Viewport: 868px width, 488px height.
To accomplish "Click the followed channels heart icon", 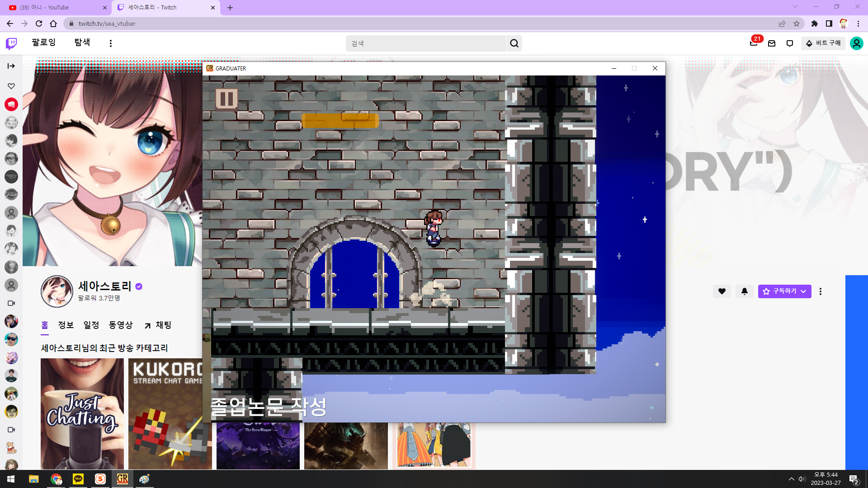I will [11, 86].
